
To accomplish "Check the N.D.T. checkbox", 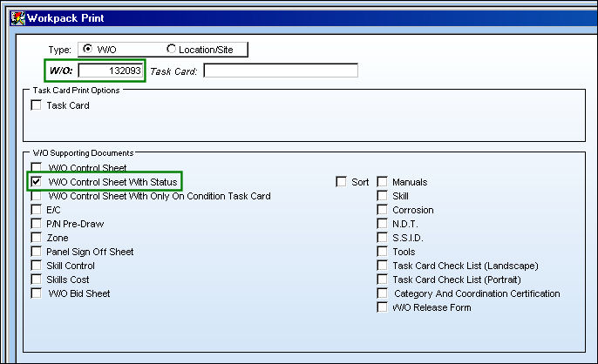I will click(x=382, y=223).
